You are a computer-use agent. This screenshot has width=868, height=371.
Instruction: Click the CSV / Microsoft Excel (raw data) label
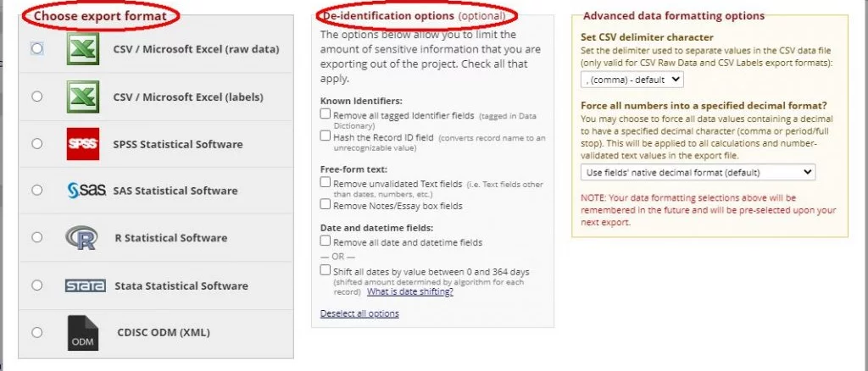point(196,49)
